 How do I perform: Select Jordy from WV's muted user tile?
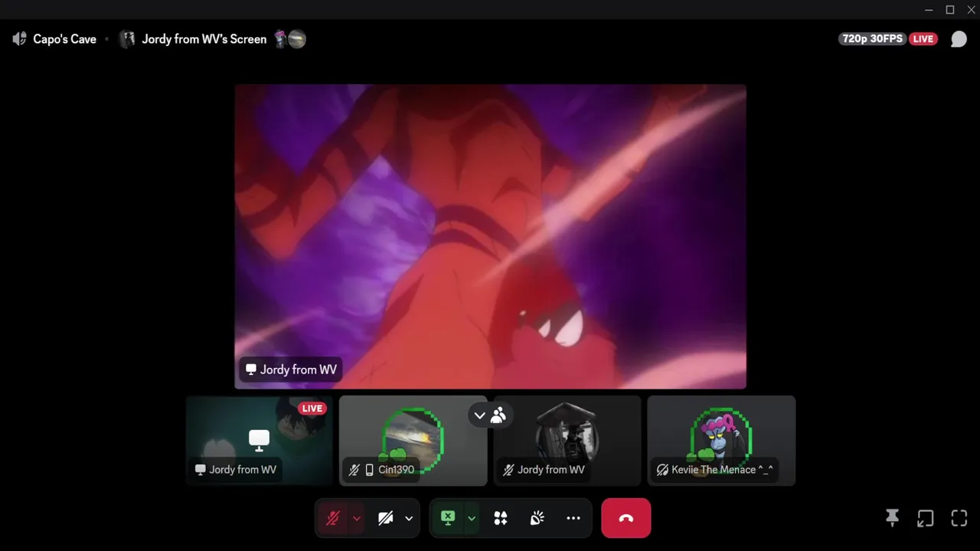click(x=567, y=441)
